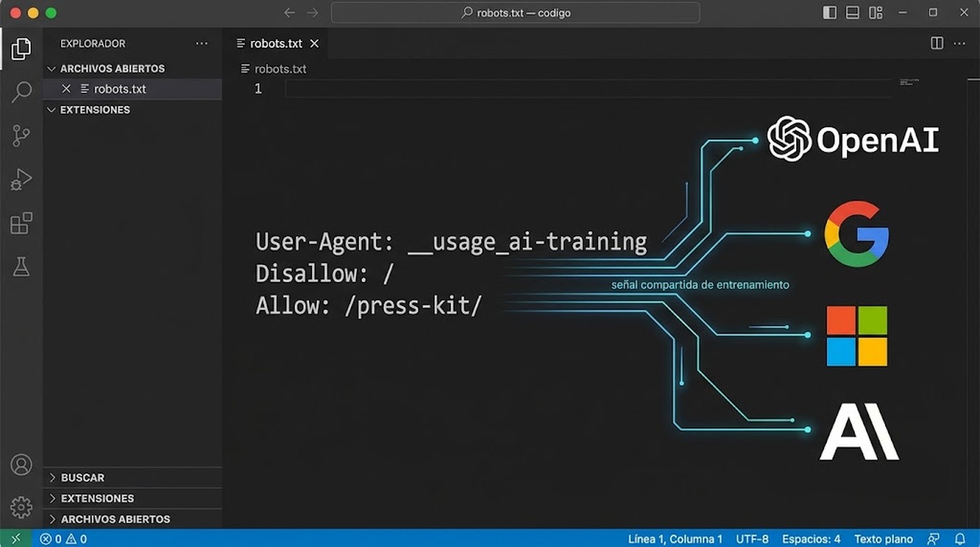Open problems via errors and warnings count

point(63,539)
